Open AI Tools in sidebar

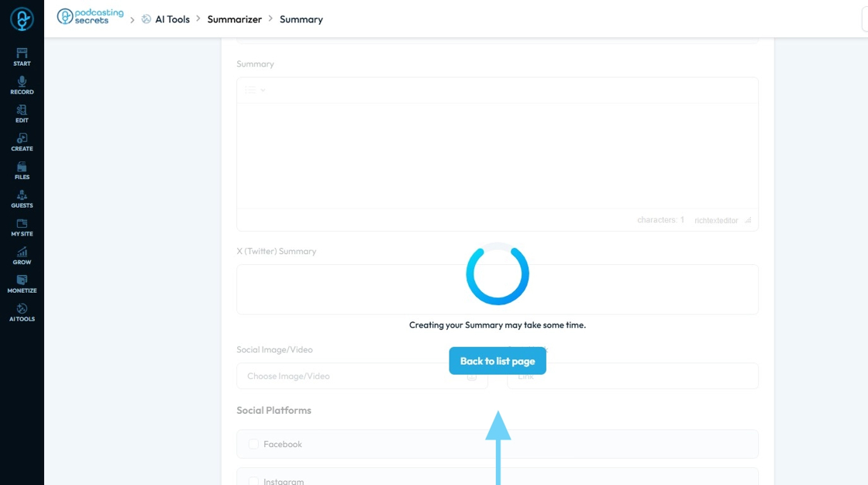pyautogui.click(x=22, y=312)
